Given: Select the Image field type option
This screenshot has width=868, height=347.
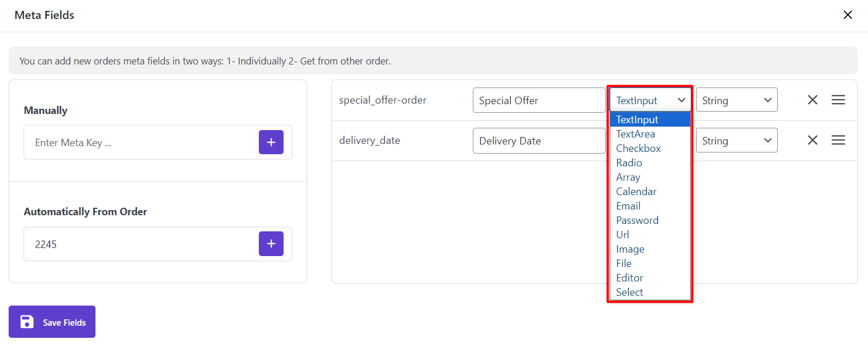Looking at the screenshot, I should click(630, 249).
